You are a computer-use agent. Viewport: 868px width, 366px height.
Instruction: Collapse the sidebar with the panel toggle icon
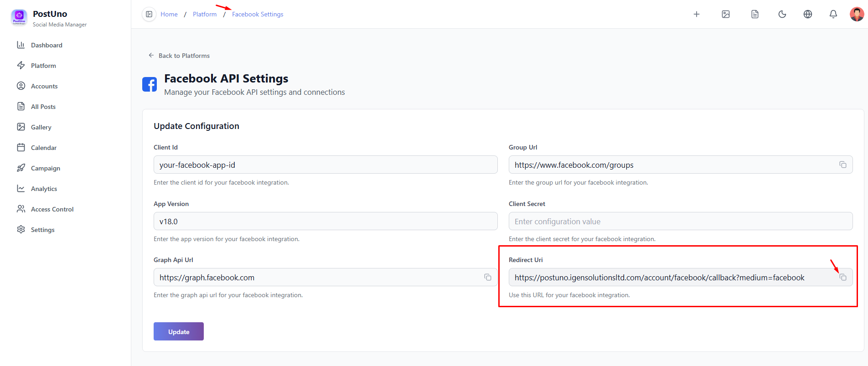tap(149, 14)
